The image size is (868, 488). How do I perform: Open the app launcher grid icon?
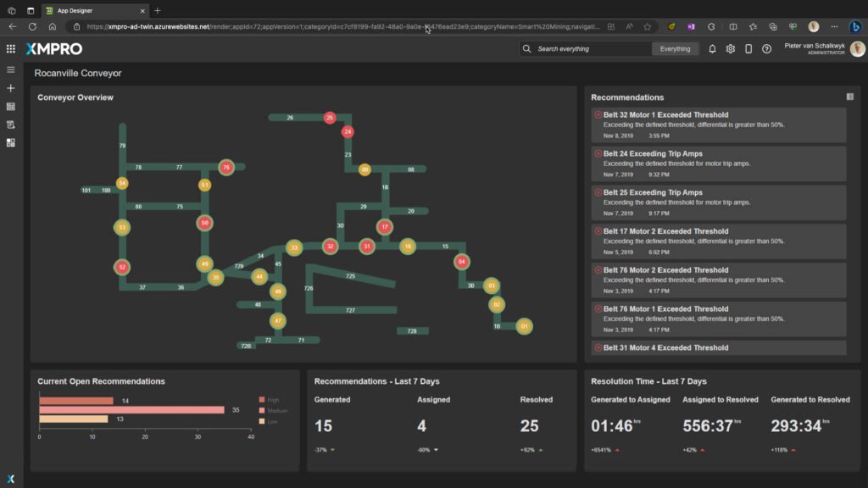click(11, 49)
